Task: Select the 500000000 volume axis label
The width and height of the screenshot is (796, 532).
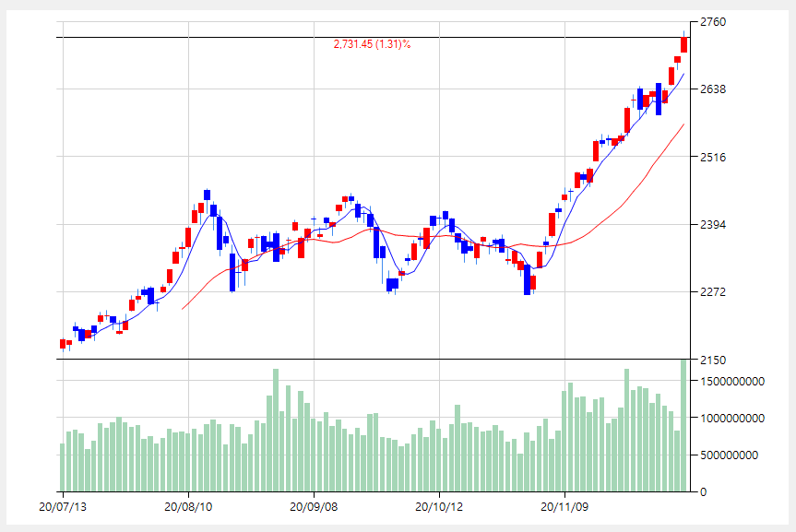Action: tap(729, 455)
